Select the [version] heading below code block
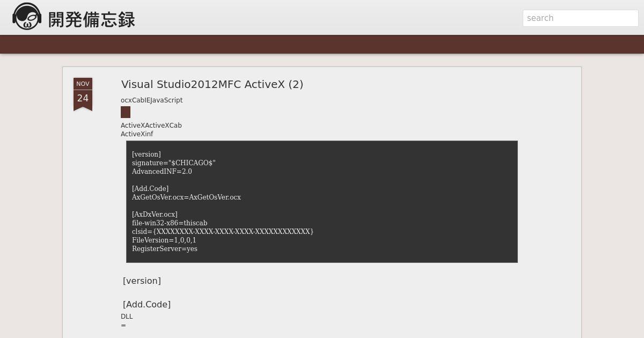644x338 pixels. [142, 281]
